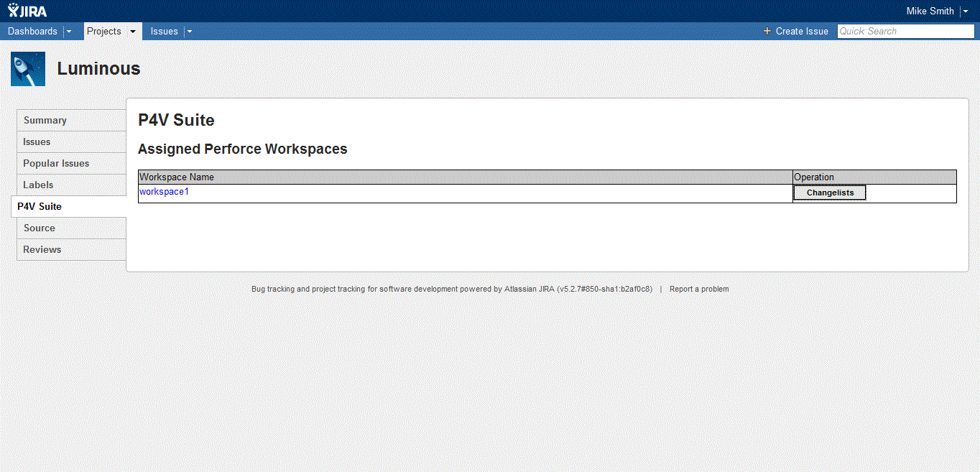Switch to the Summary tab
This screenshot has height=472, width=980.
pos(71,120)
